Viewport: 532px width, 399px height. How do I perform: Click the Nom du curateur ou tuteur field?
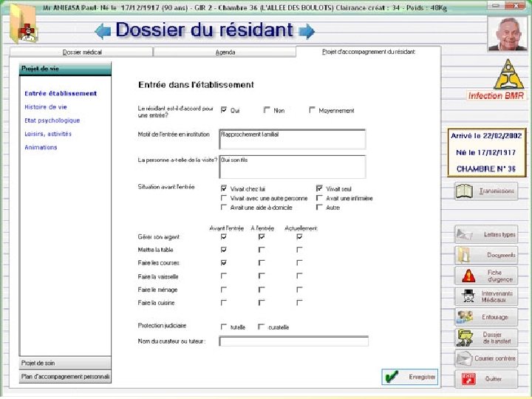pyautogui.click(x=294, y=341)
